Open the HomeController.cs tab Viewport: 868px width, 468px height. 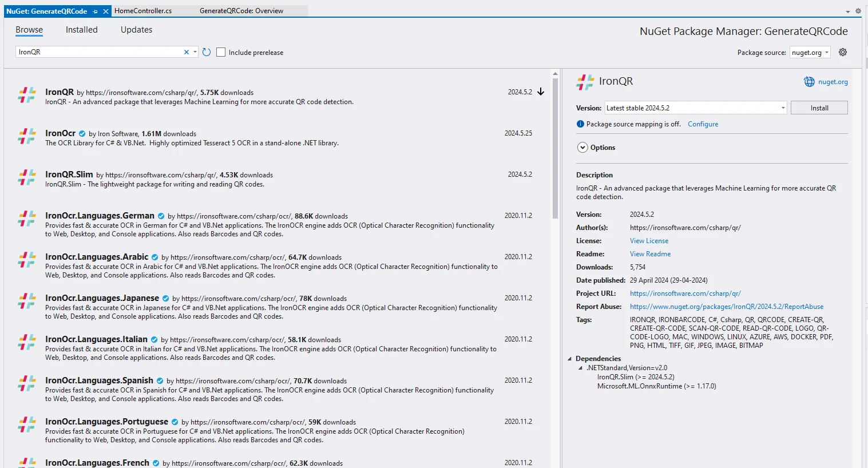(x=143, y=11)
